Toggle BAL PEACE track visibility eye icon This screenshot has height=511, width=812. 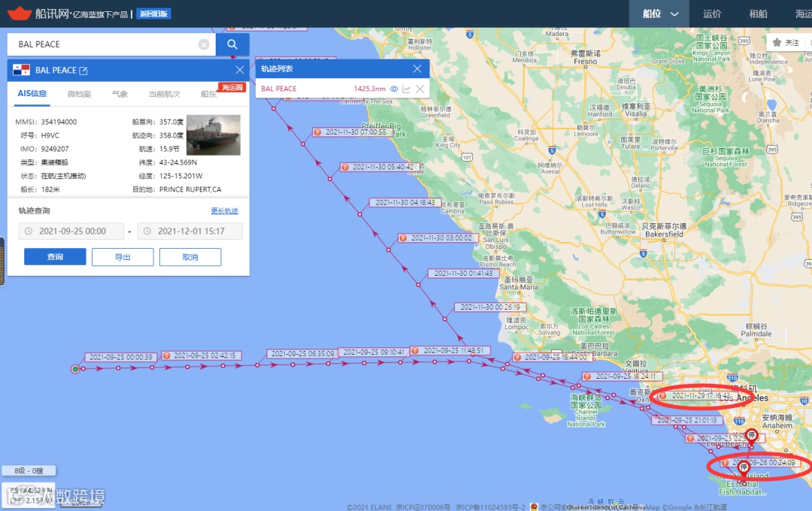click(394, 89)
